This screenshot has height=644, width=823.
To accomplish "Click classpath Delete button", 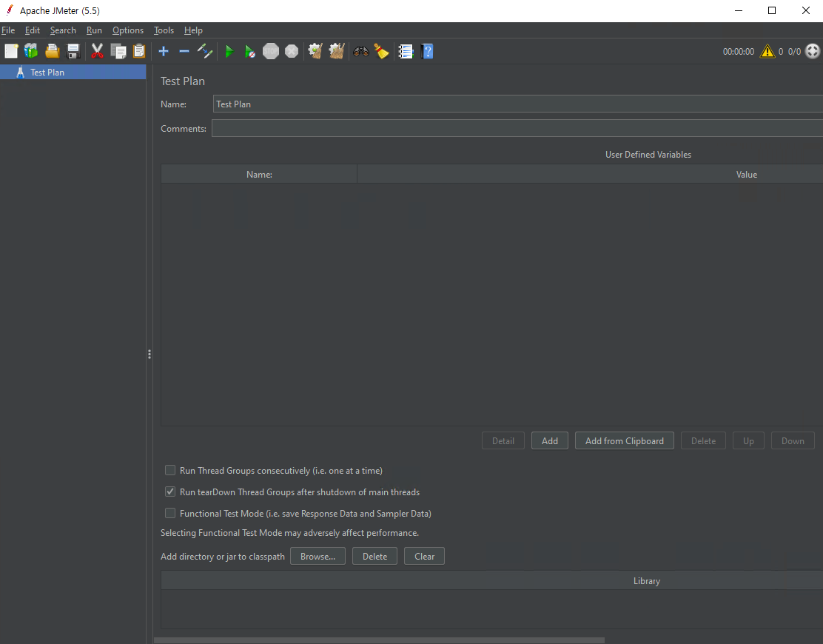I will coord(374,557).
